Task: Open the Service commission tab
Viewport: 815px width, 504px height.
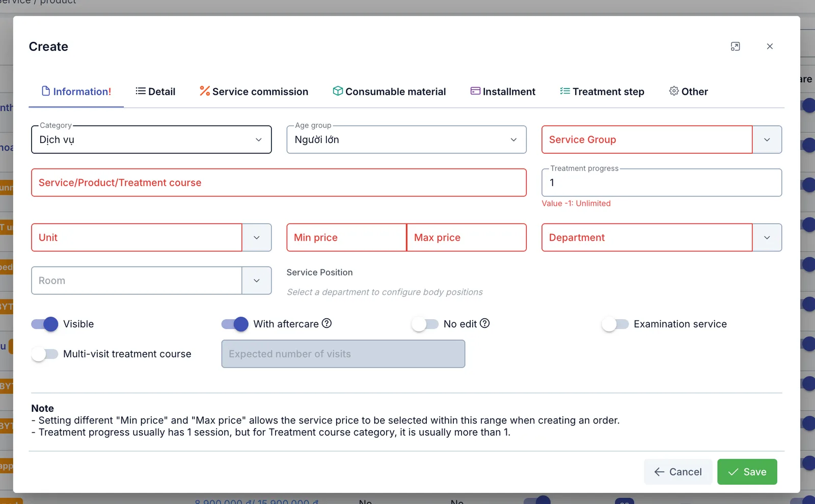Action: pos(254,92)
